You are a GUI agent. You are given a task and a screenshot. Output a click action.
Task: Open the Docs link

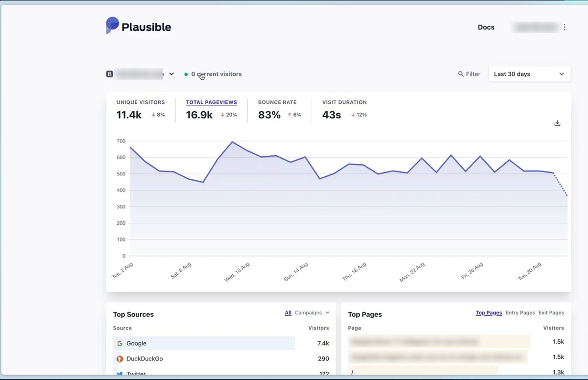(x=486, y=27)
